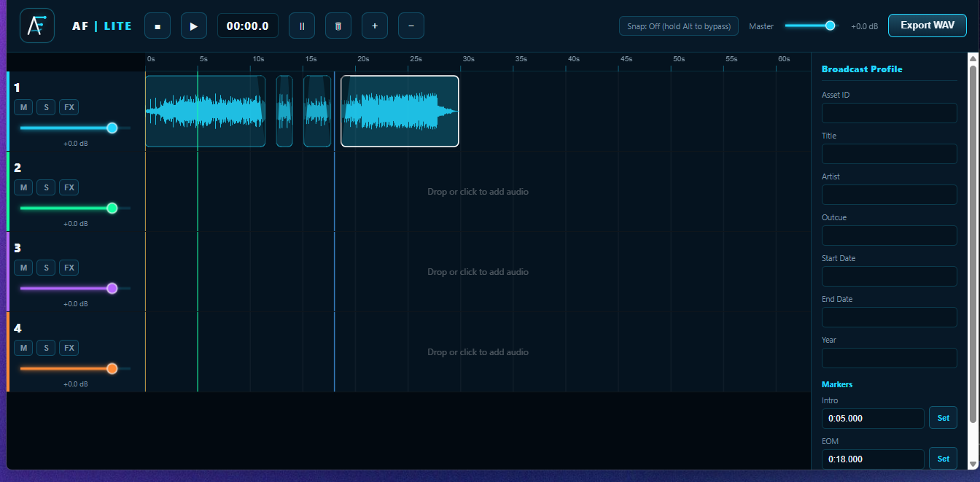Click the 60s mark on the ruler

pyautogui.click(x=784, y=59)
